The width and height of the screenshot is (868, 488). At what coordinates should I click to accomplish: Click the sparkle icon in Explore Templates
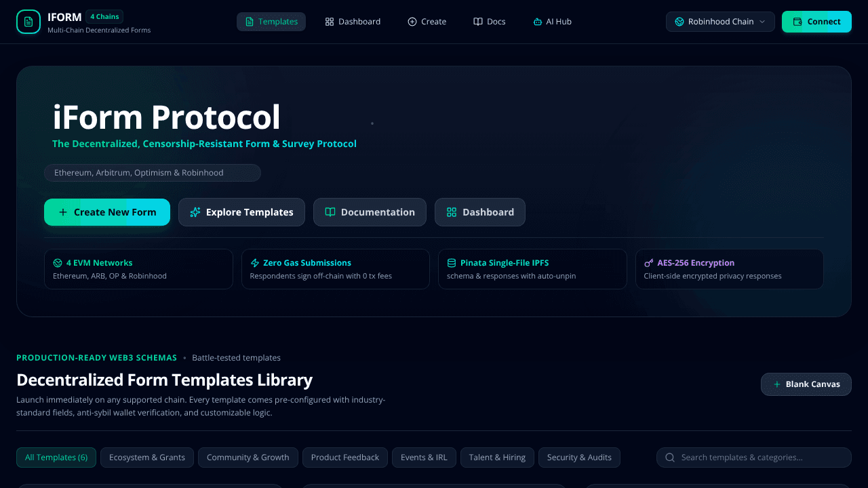point(195,212)
